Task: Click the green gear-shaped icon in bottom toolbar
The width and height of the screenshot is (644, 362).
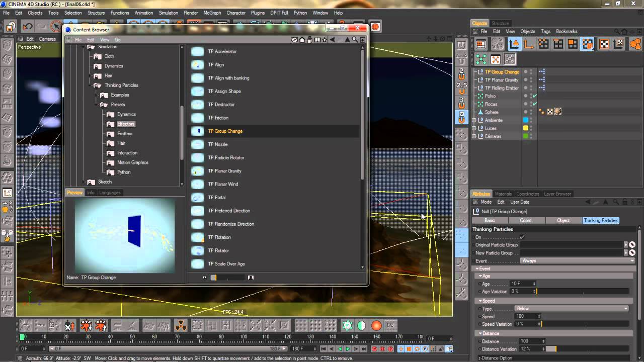Action: click(347, 325)
